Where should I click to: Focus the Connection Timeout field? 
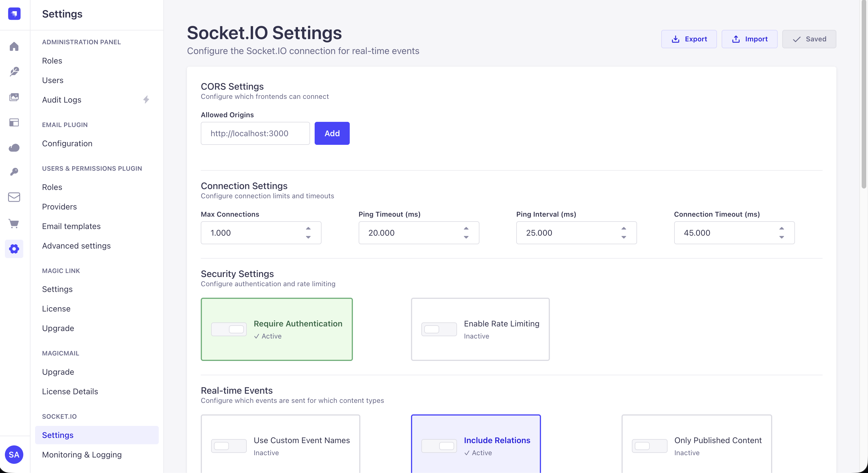click(734, 233)
